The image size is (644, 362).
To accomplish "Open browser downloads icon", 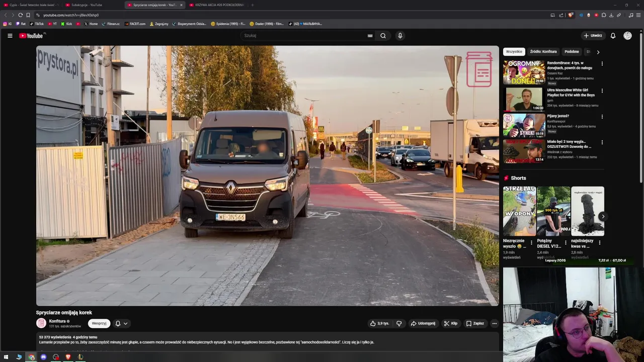I will coord(611,15).
